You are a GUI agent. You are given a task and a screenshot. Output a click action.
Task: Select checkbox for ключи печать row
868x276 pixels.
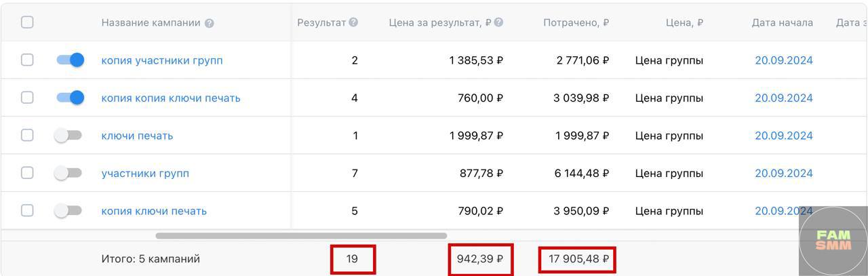(x=27, y=135)
